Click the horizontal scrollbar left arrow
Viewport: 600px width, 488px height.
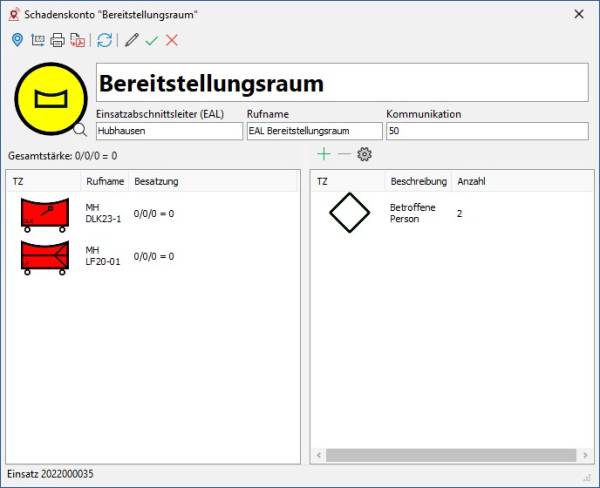point(318,455)
